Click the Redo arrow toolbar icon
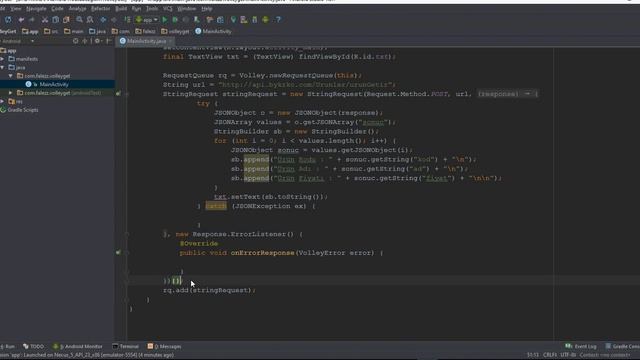Image resolution: width=640 pixels, height=360 pixels. coord(31,20)
